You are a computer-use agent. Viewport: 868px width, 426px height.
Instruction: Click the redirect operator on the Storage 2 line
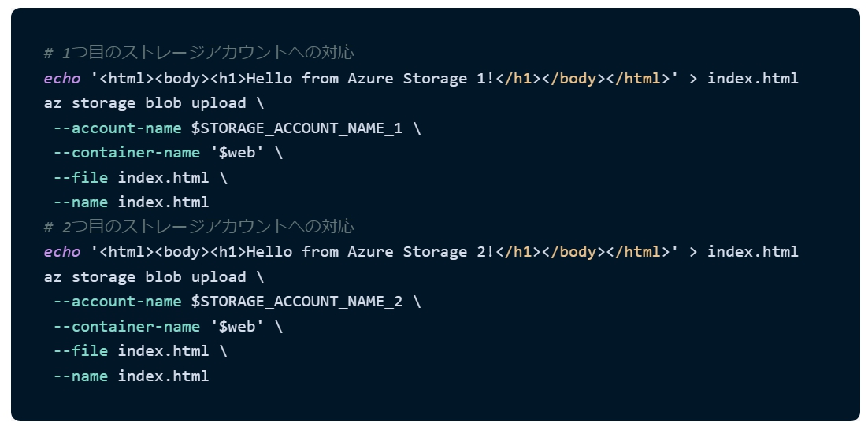point(693,252)
